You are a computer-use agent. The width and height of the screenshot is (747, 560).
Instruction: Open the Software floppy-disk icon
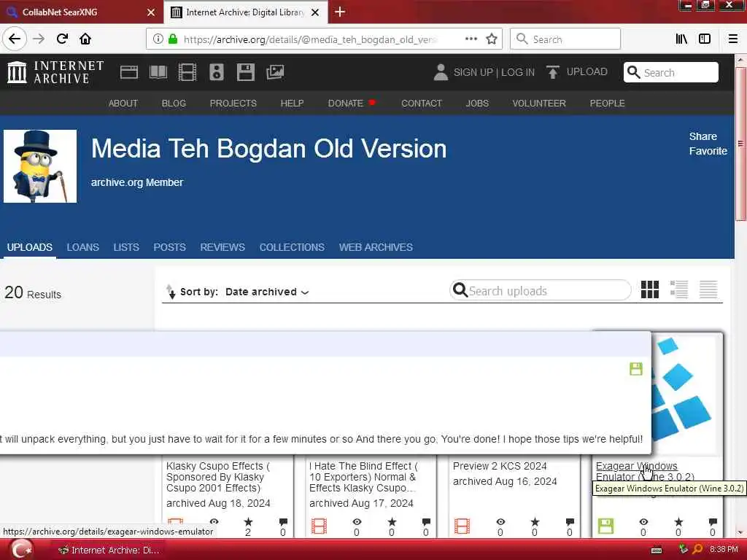pos(245,72)
